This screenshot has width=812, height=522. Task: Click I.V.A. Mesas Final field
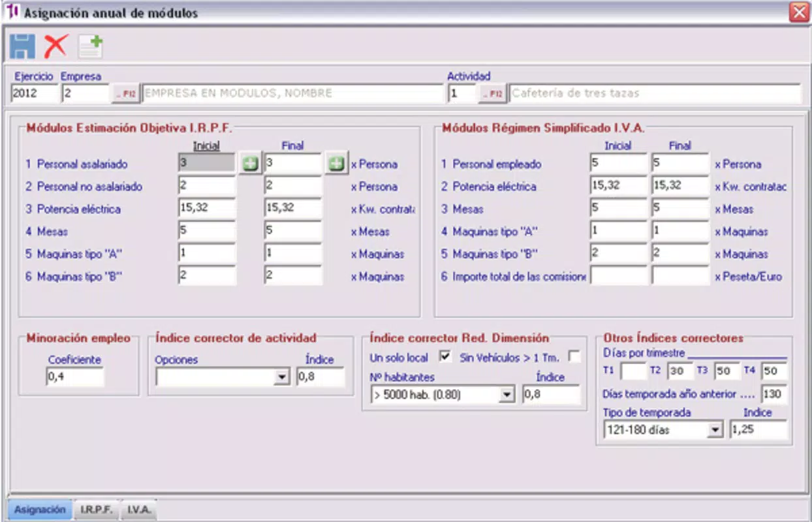680,209
